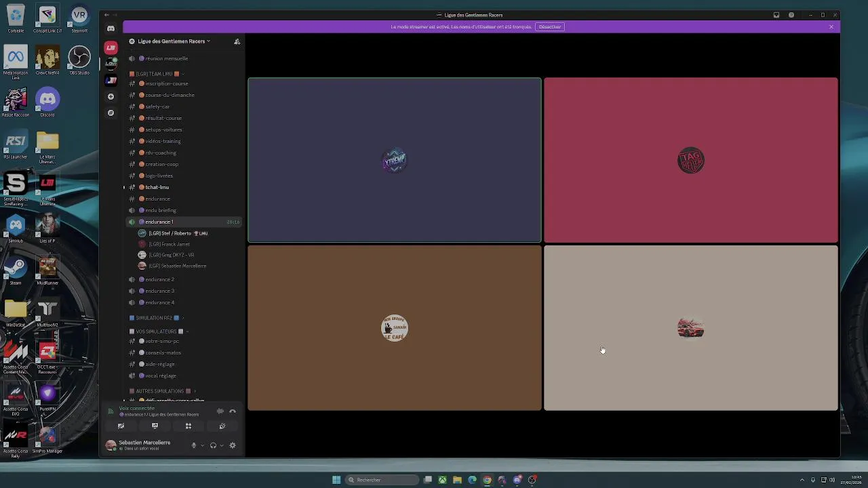Open headphone output options arrow
Viewport: 868px width, 488px height.
tap(221, 445)
